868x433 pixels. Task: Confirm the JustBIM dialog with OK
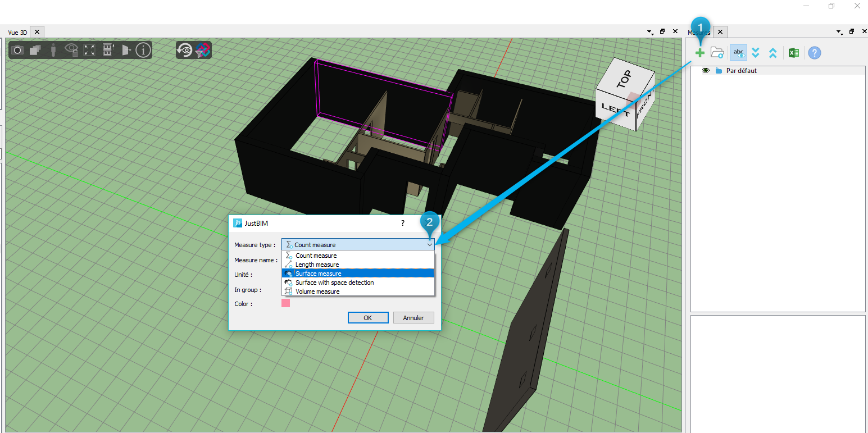click(368, 318)
